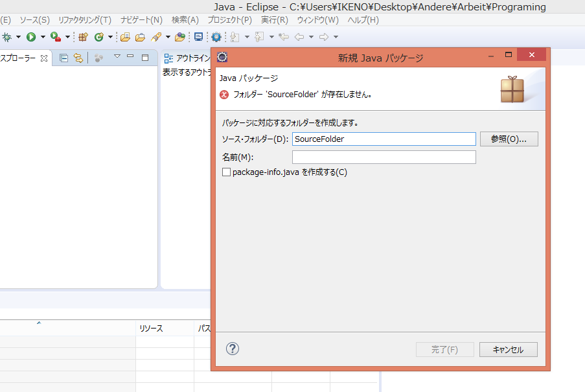Image resolution: width=585 pixels, height=392 pixels.
Task: Click the Search flashlight icon
Action: (x=156, y=37)
